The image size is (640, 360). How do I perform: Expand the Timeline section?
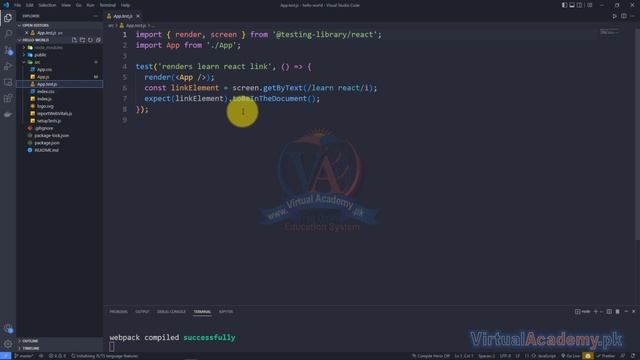click(60, 349)
